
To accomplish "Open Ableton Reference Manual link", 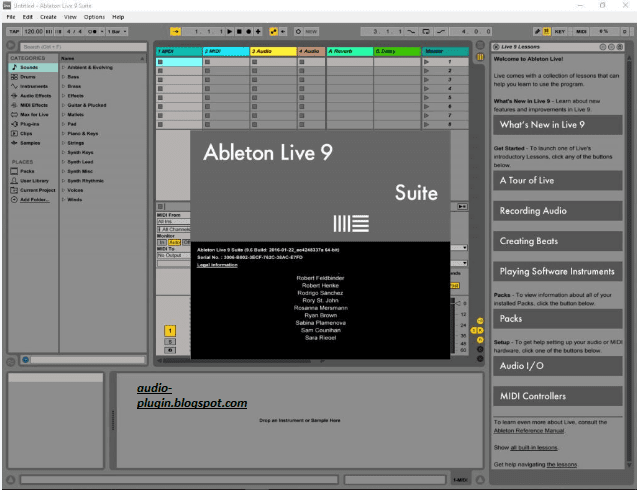I will 529,431.
